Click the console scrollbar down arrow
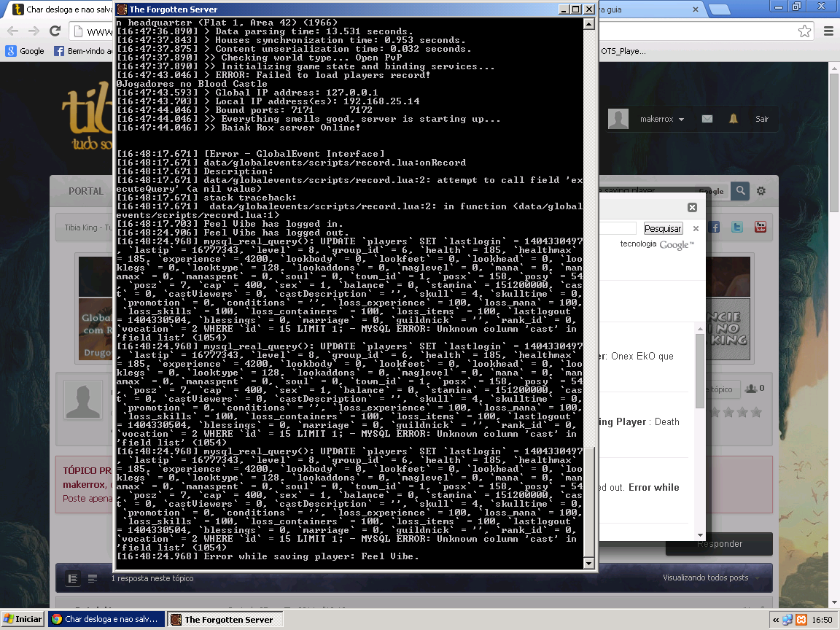840x630 pixels. [588, 563]
